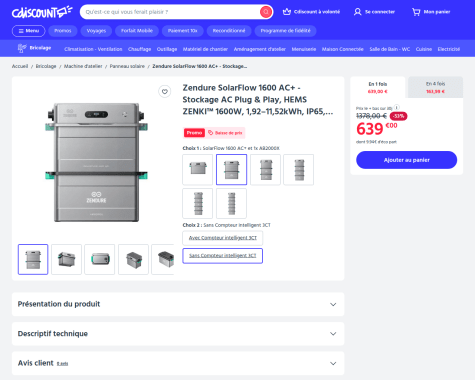Click in the search input field

tap(170, 12)
